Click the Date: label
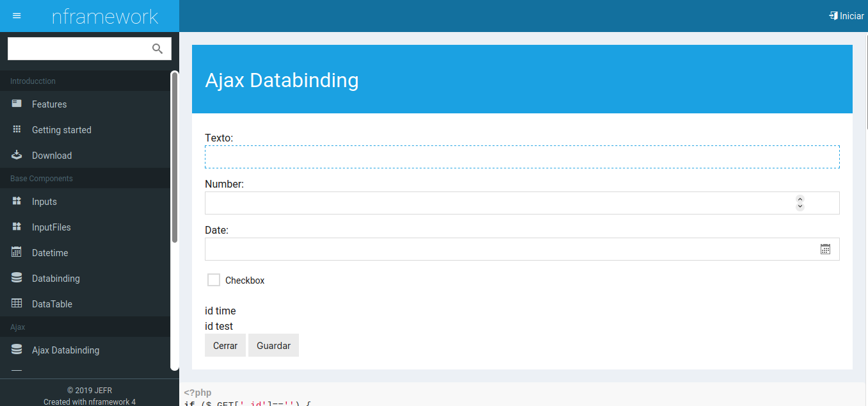The image size is (868, 406). pos(216,230)
